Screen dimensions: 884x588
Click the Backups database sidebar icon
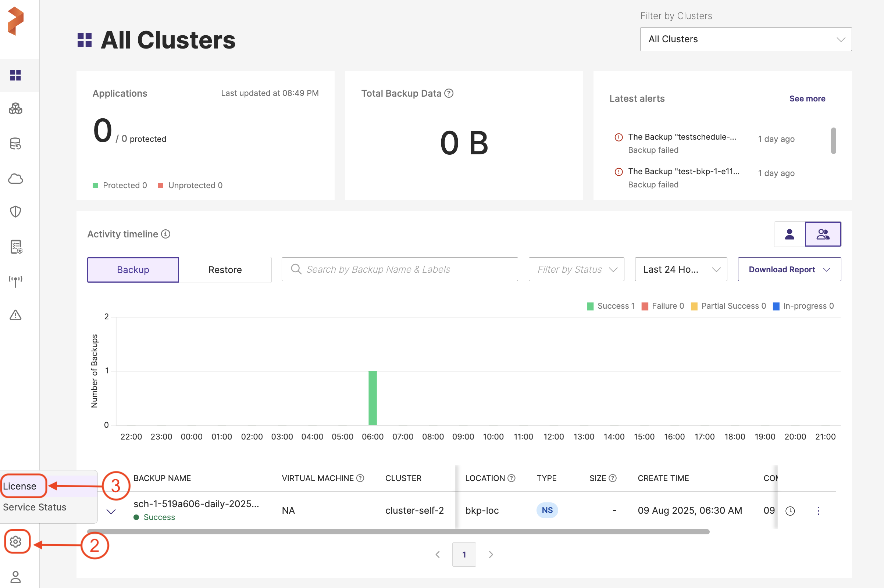pos(15,144)
